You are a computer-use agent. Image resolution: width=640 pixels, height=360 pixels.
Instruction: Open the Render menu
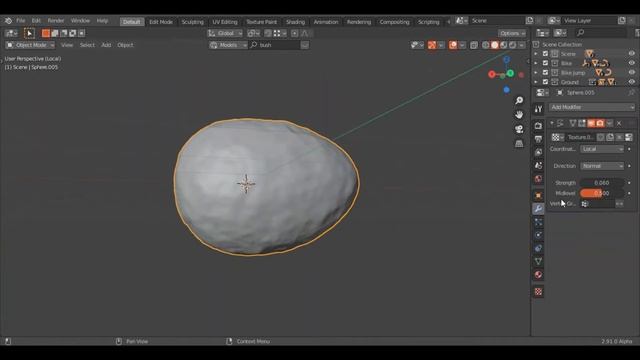[56, 20]
